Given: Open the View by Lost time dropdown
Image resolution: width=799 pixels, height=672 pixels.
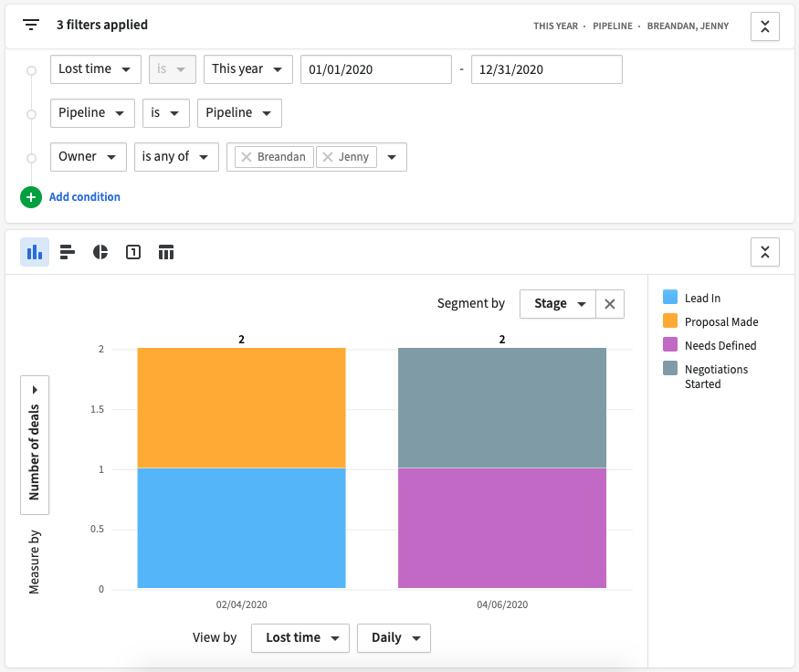Looking at the screenshot, I should point(300,638).
